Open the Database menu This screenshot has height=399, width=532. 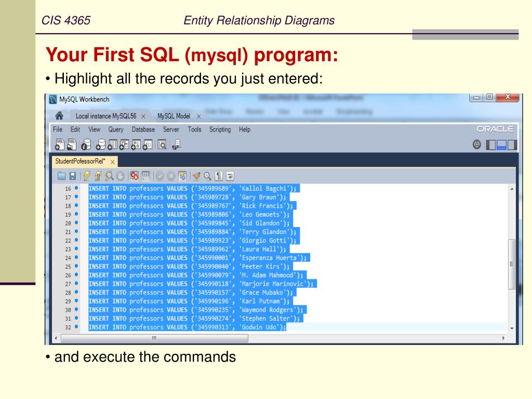[x=143, y=129]
